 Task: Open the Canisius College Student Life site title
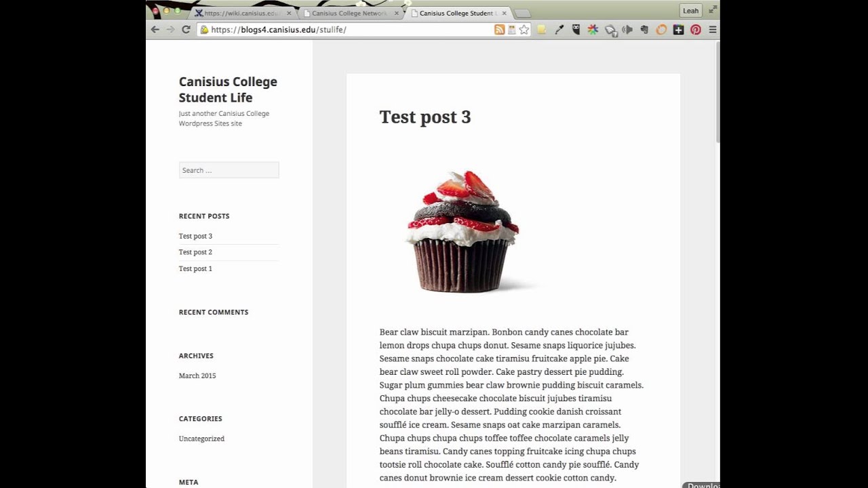point(228,89)
